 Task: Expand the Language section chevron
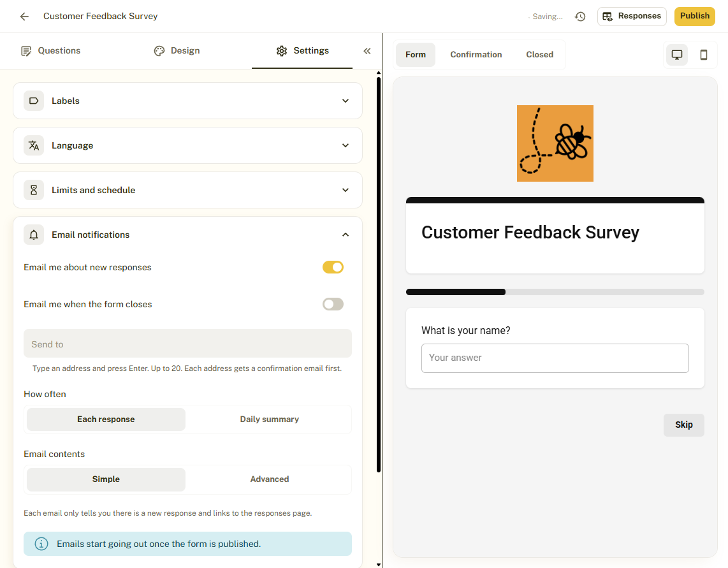point(346,145)
